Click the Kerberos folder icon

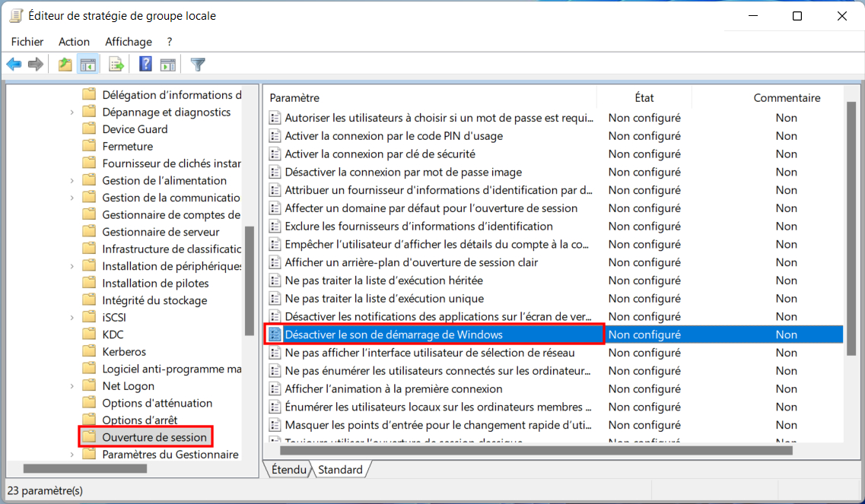89,350
